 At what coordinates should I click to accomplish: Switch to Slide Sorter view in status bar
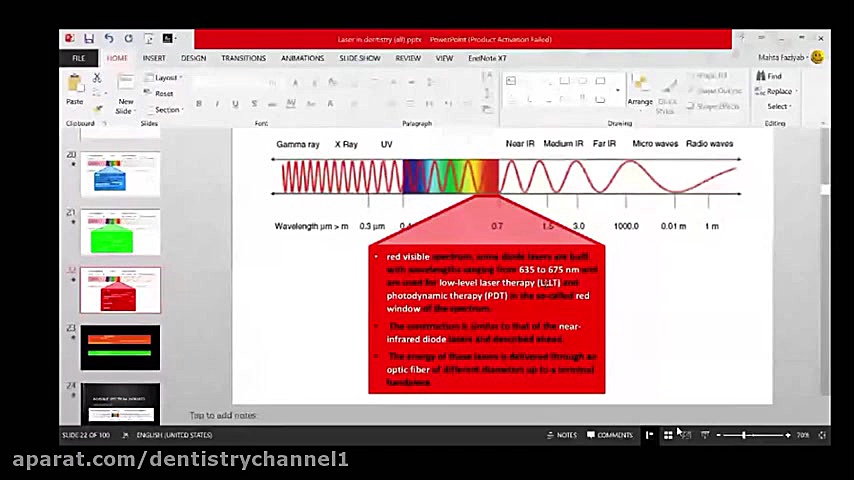click(x=667, y=435)
